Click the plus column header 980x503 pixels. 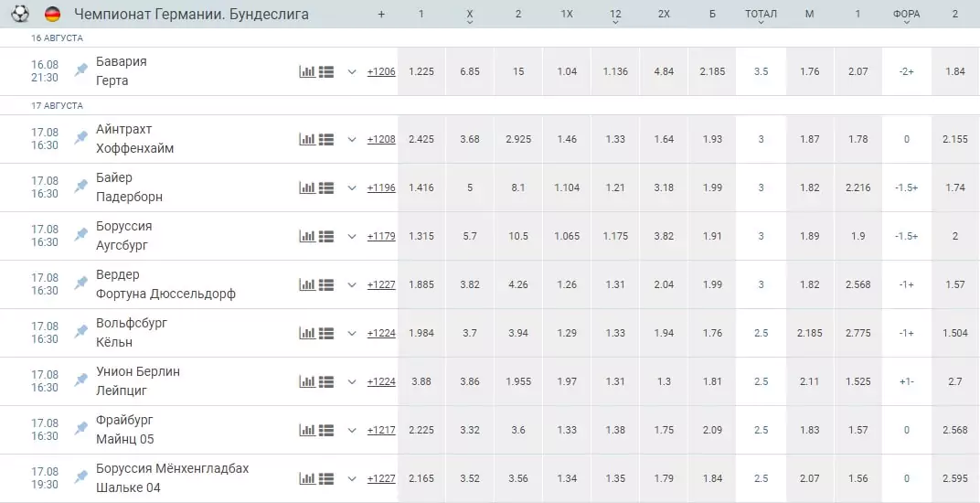(381, 14)
